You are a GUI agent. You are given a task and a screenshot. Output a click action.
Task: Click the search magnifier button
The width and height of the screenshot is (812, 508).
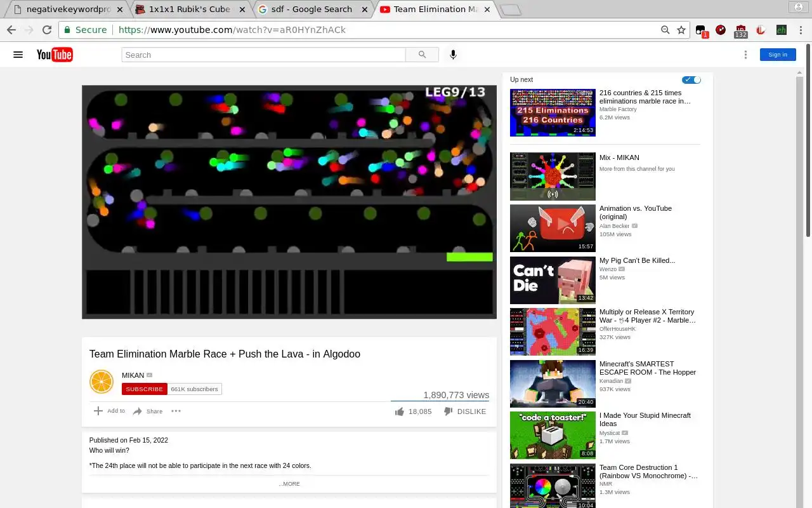coord(422,55)
